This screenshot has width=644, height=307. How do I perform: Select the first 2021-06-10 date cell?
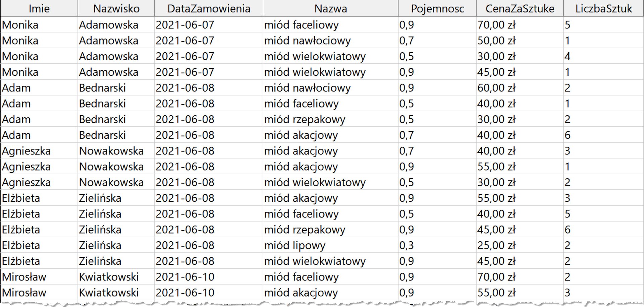[209, 277]
